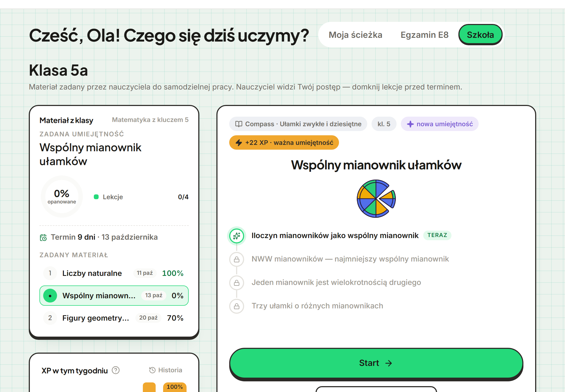Switch to the Moja ścieżka tab
This screenshot has height=392, width=565.
356,35
